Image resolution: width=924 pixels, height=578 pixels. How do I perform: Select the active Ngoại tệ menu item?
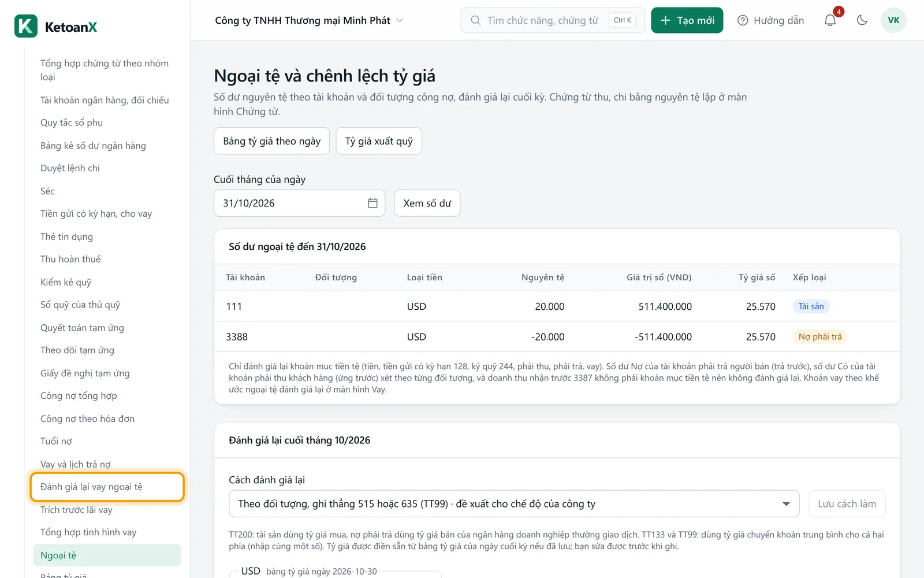(x=107, y=555)
